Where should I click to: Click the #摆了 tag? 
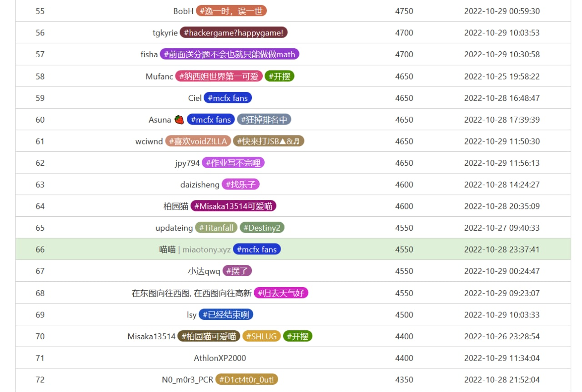tap(237, 271)
